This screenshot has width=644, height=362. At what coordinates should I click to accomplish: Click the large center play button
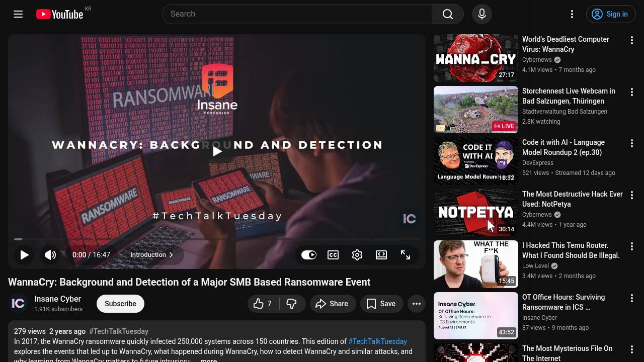[217, 151]
